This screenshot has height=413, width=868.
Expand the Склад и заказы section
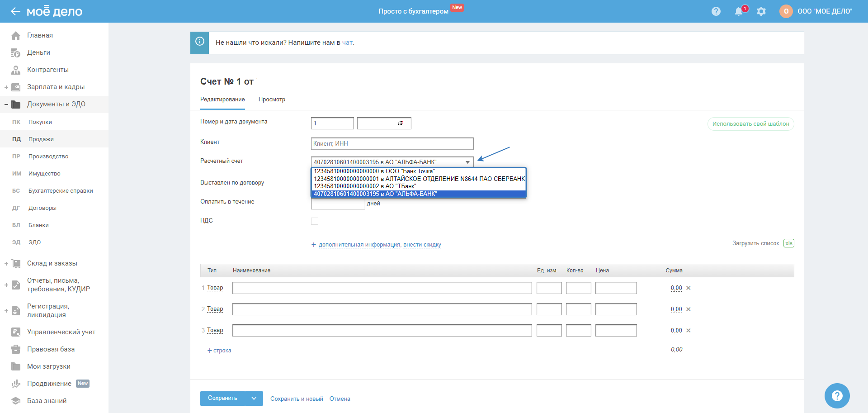(6, 264)
